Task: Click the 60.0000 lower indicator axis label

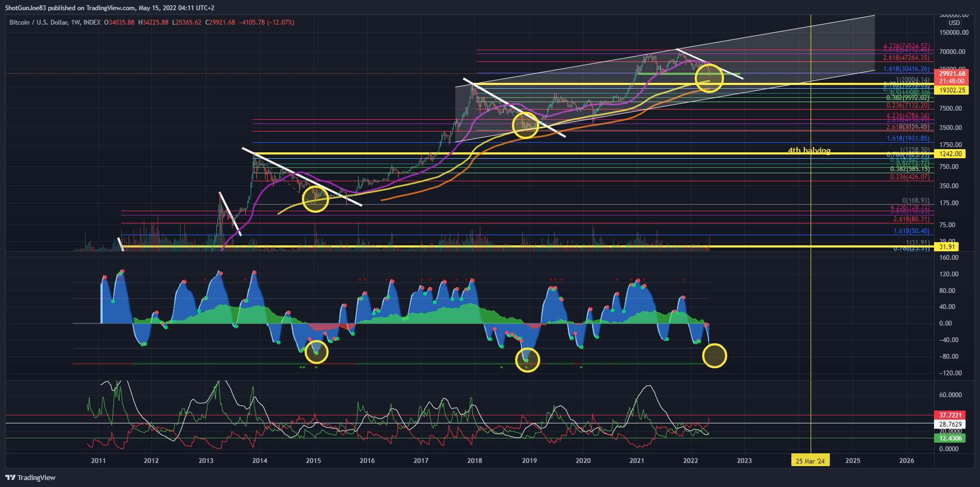Action: [x=951, y=395]
